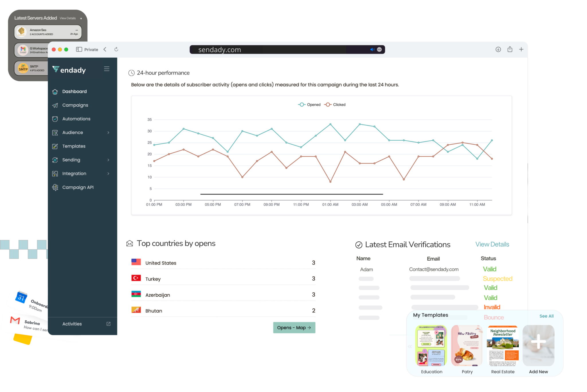The width and height of the screenshot is (587, 392).
Task: Click the browser downloads icon
Action: point(498,49)
